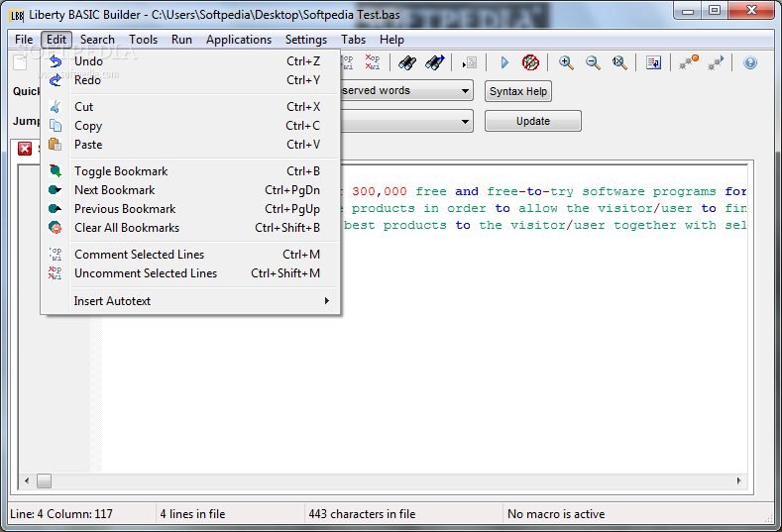
Task: Click the binoculars Find toolbar icon
Action: pos(407,62)
